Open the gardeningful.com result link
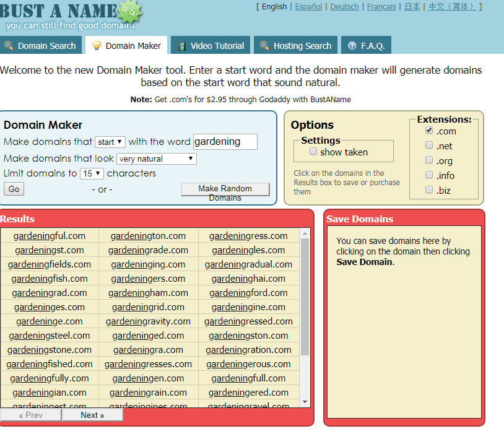Image resolution: width=504 pixels, height=439 pixels. point(49,235)
